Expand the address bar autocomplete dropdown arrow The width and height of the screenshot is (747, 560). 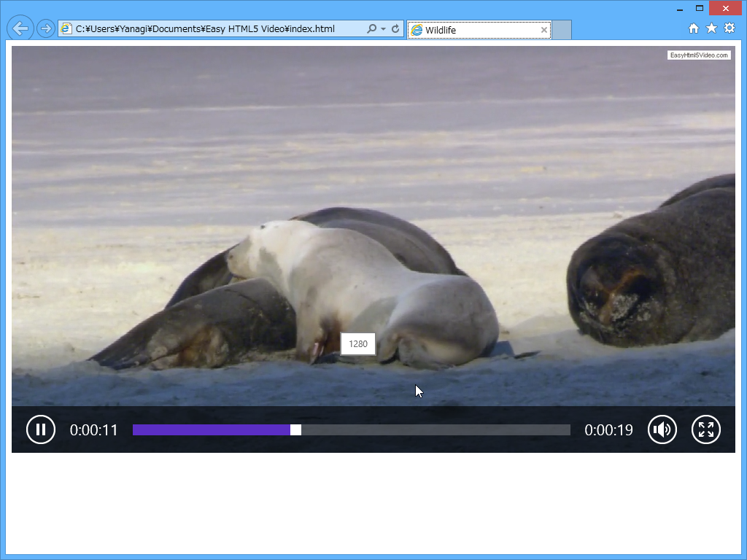[x=384, y=29]
